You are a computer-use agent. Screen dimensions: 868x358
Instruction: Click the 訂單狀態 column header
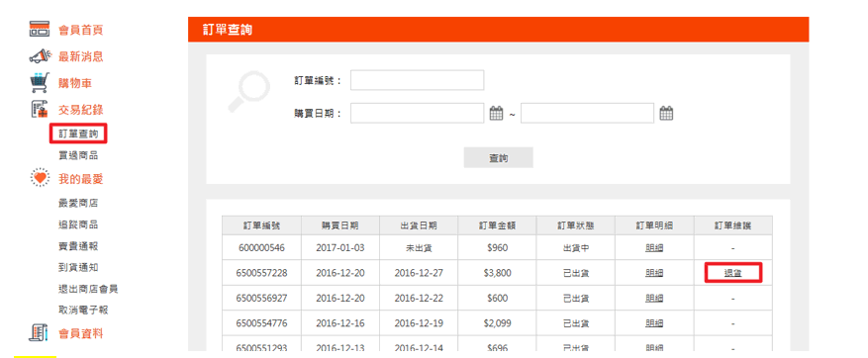[x=576, y=225]
